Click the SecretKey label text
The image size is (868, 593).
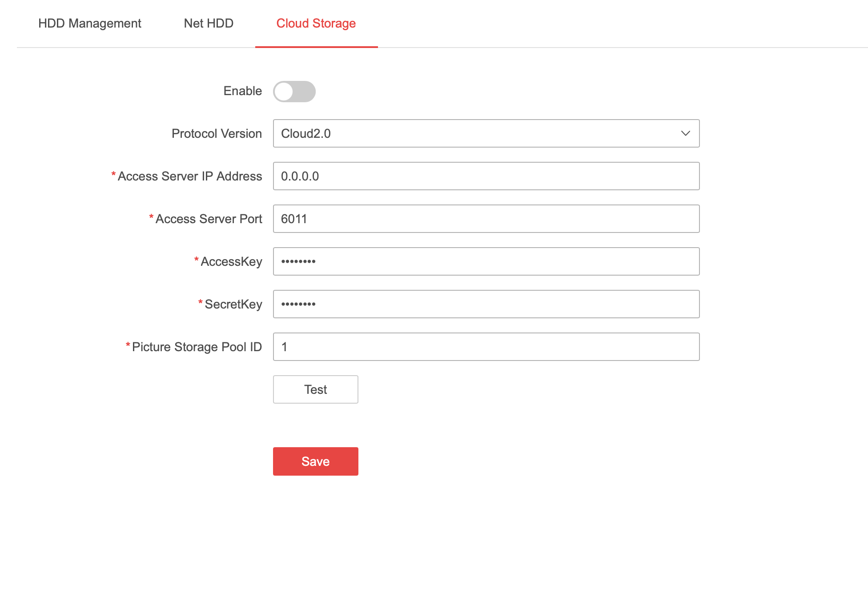coord(233,305)
